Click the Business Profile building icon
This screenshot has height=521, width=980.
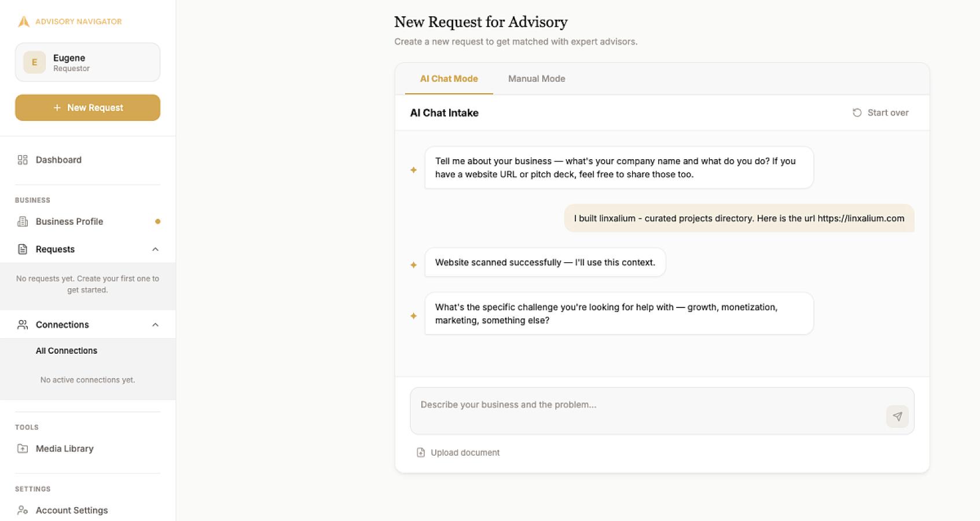(x=23, y=221)
